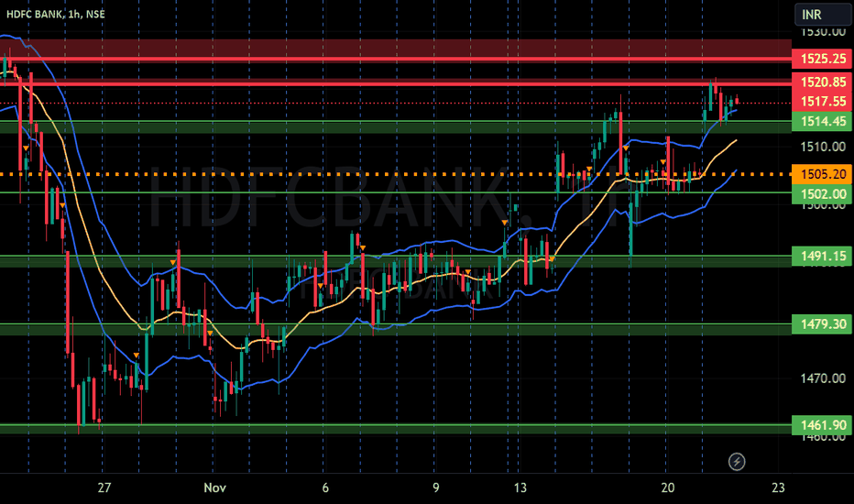Screen dimensions: 854x504
Task: Click the 13 date on time axis
Action: coord(520,488)
